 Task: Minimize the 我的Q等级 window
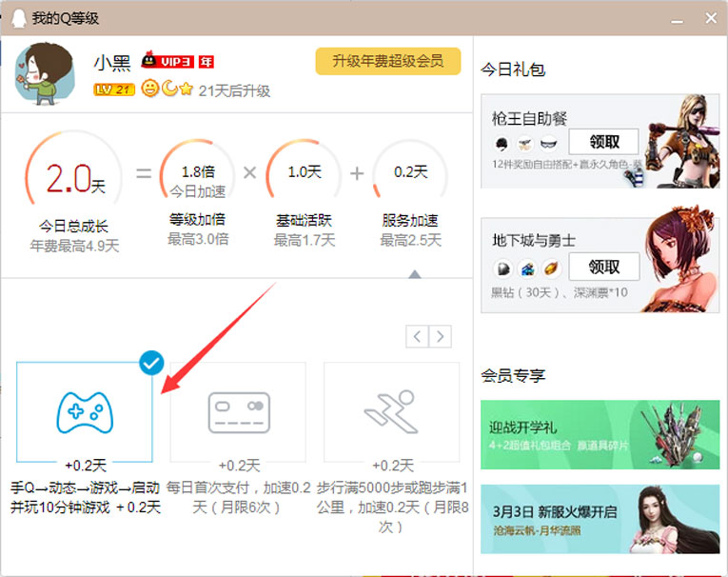click(x=677, y=19)
